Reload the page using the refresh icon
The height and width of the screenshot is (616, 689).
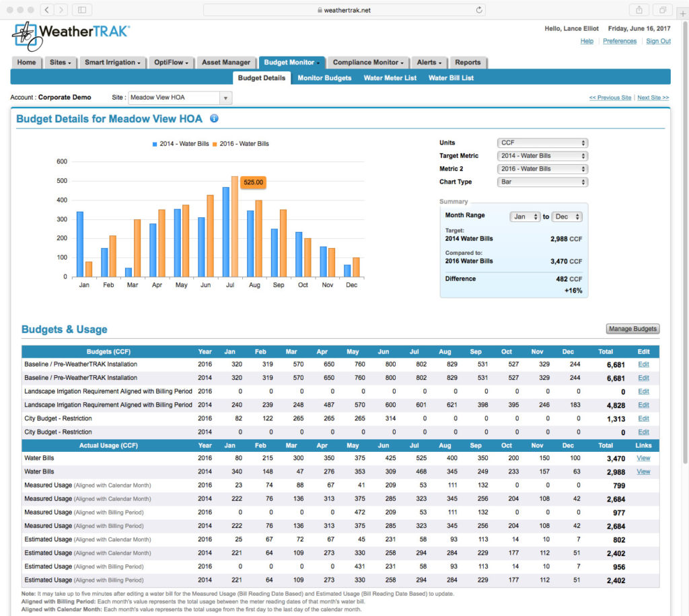[x=479, y=9]
